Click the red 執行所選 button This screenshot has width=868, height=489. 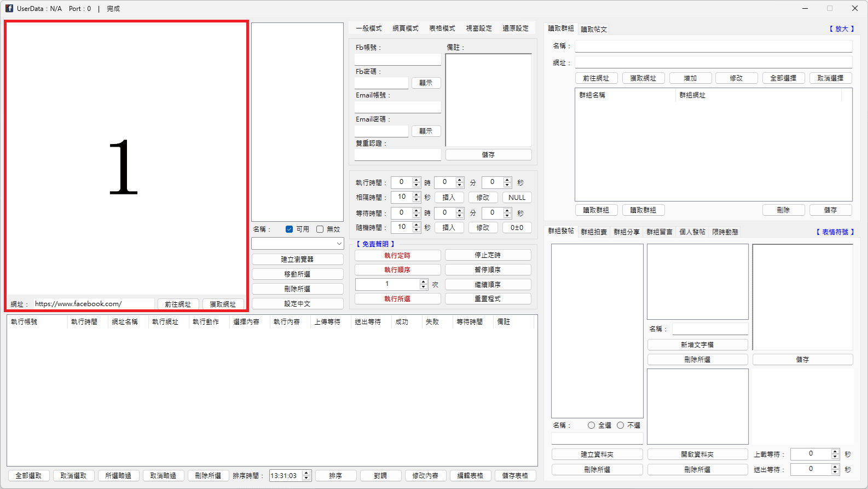click(x=398, y=299)
